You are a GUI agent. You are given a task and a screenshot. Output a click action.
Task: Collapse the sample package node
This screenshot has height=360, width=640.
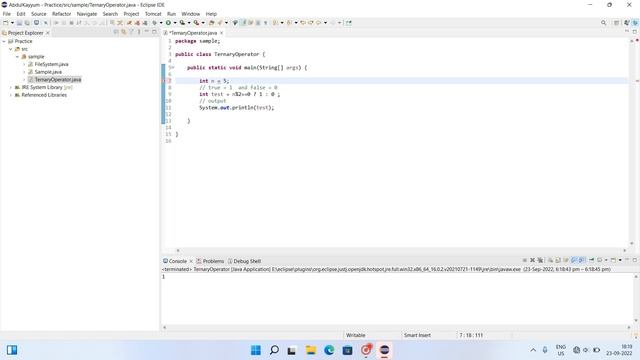click(x=18, y=57)
